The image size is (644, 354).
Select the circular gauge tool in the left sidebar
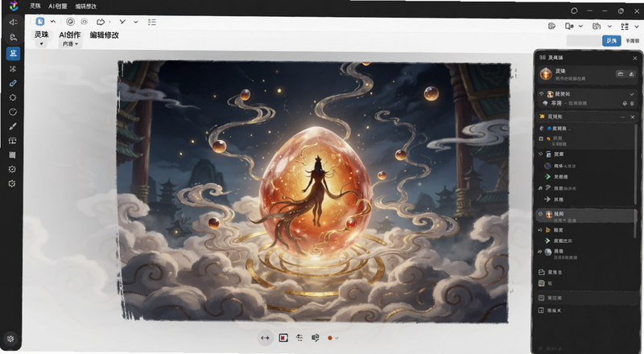coord(13,112)
